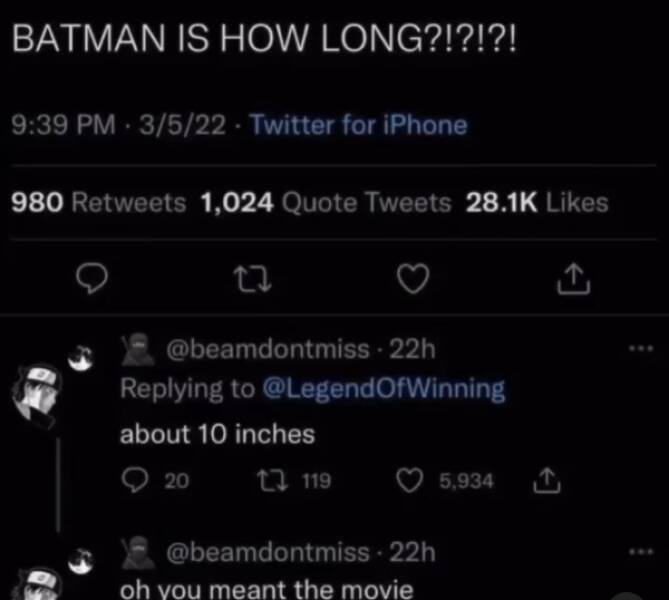Open the @LegendOfWinning profile link
The image size is (669, 600).
pyautogui.click(x=383, y=390)
